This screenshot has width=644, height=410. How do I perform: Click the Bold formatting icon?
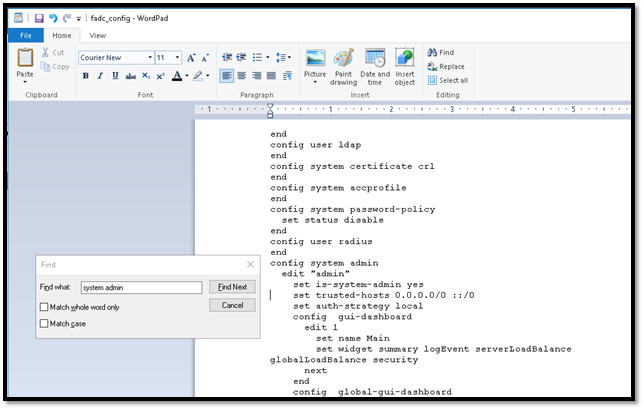86,76
